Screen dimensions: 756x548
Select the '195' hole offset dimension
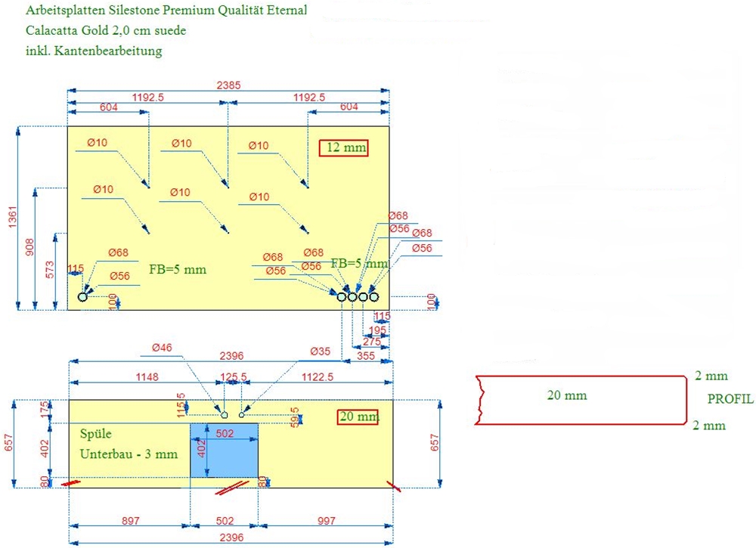(377, 330)
